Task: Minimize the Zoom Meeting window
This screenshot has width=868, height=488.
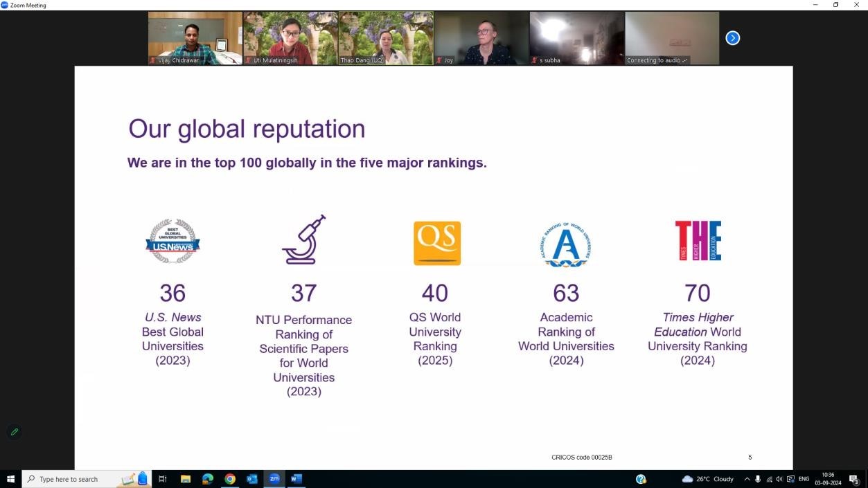Action: [x=815, y=5]
